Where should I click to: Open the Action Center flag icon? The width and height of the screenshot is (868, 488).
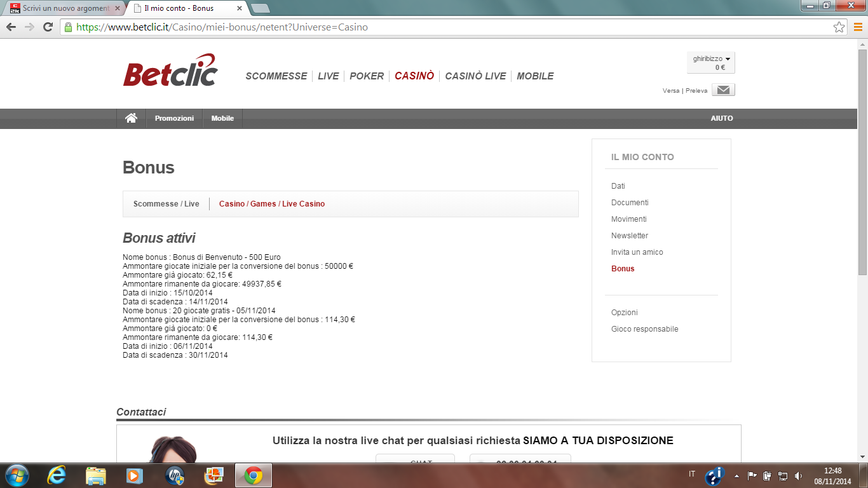pyautogui.click(x=752, y=475)
